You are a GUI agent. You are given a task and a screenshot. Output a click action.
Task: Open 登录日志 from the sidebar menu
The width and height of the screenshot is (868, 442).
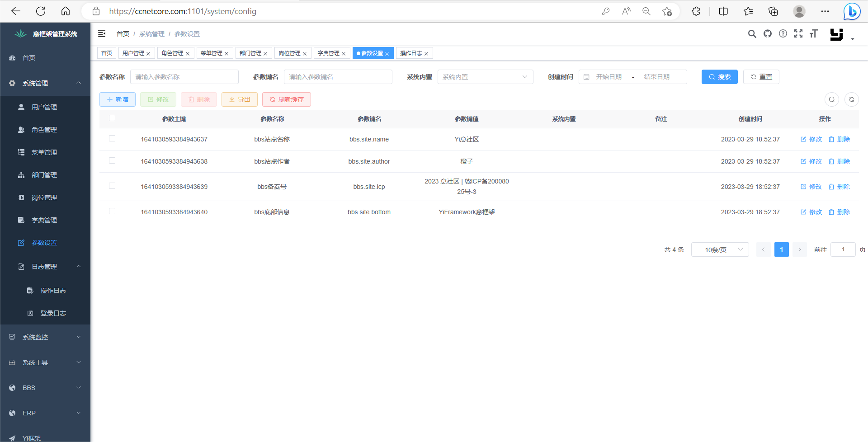coord(54,313)
